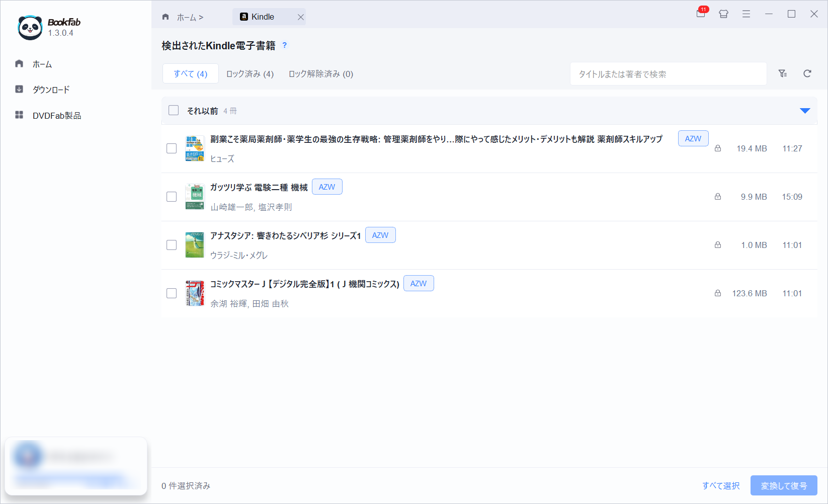This screenshot has height=504, width=828.
Task: Switch to ロック解除済み (0) tab
Action: [321, 74]
